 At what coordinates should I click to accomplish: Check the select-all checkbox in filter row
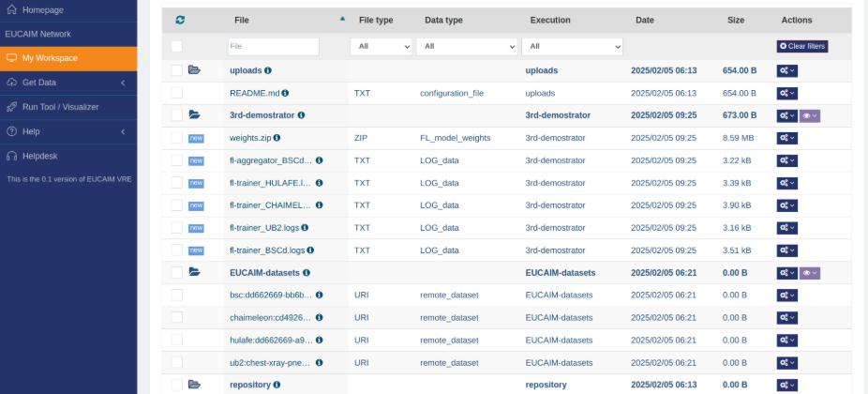tap(177, 46)
